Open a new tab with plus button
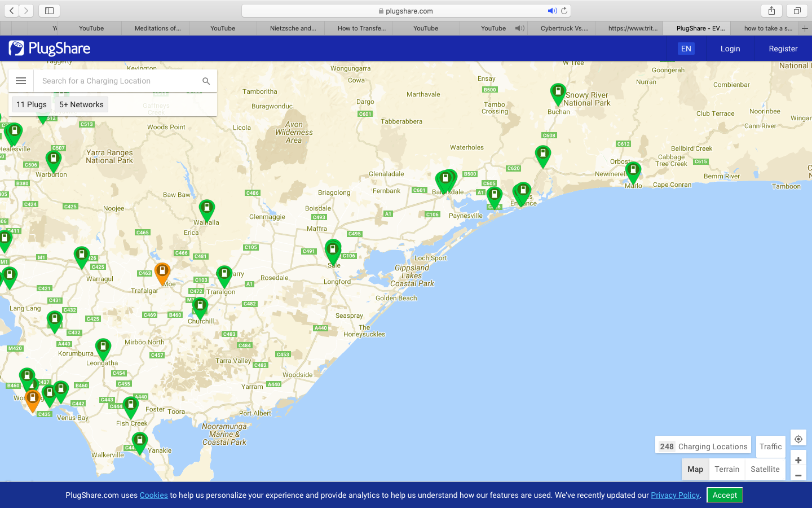812x508 pixels. coord(805,28)
